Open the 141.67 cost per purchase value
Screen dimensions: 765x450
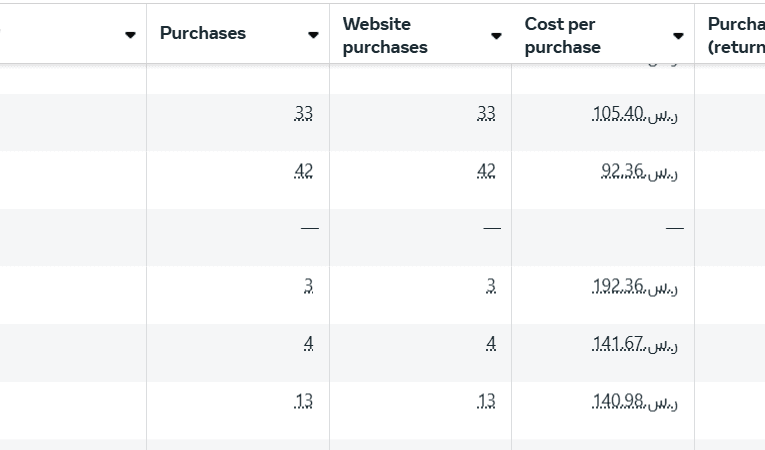(635, 344)
